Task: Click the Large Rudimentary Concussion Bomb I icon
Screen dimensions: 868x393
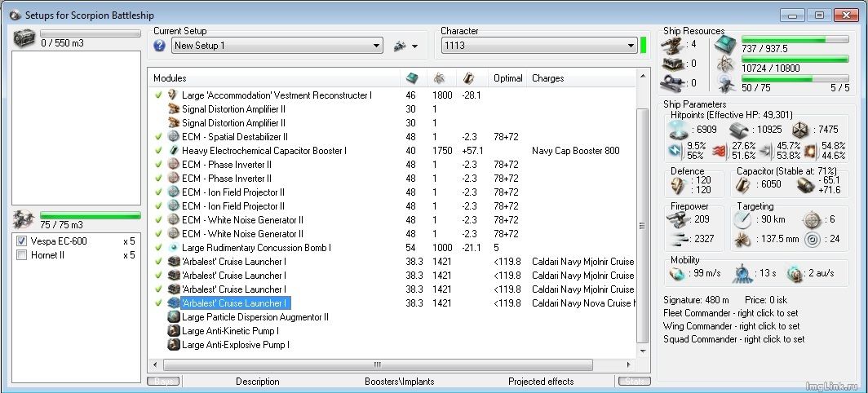Action: point(173,247)
